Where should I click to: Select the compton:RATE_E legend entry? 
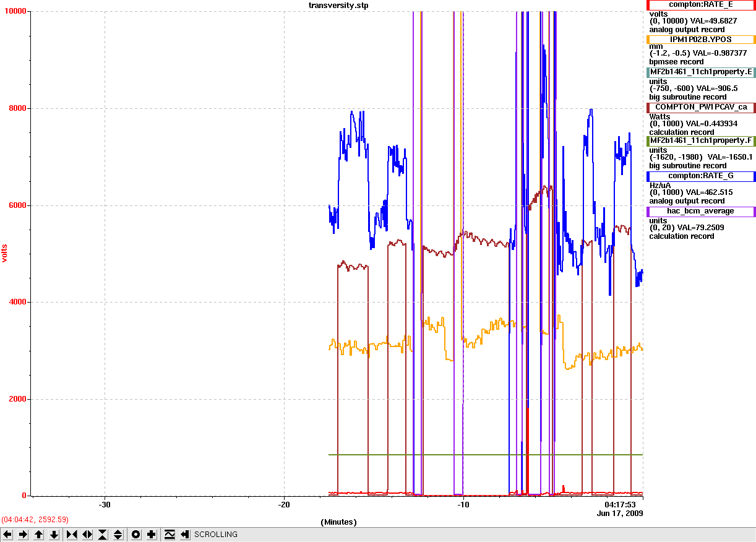pos(700,5)
